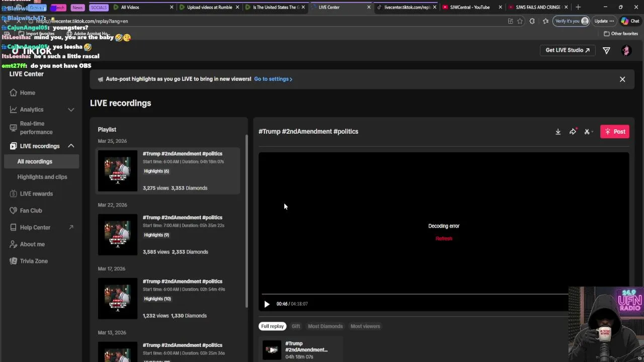Open the scissors clip tool dropdown
Screen dimensions: 644x362
click(588, 132)
